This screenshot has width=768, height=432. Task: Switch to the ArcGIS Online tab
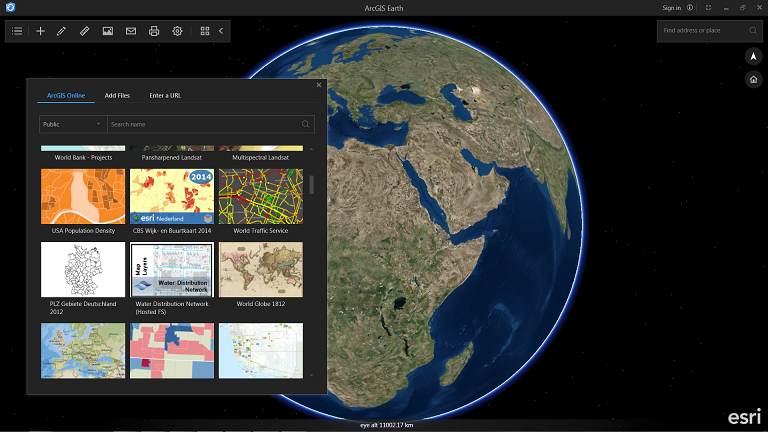66,96
